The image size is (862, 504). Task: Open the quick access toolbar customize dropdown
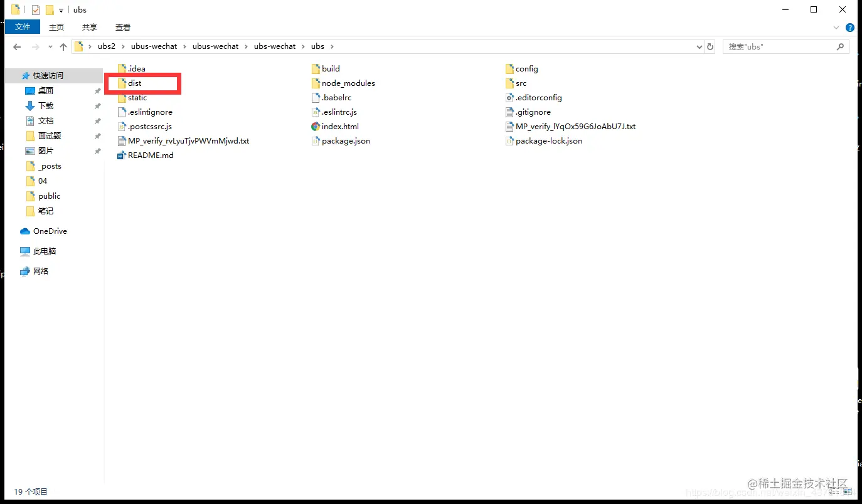click(x=61, y=10)
